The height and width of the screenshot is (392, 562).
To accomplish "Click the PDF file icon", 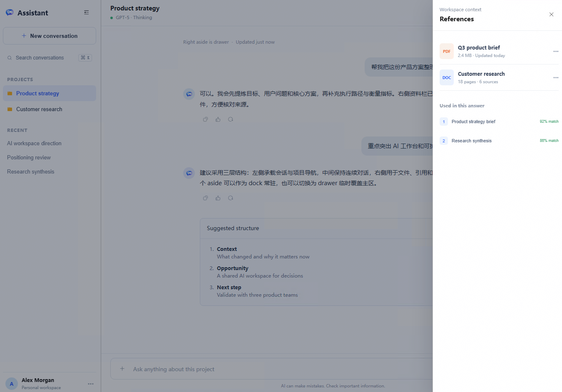I will pos(447,51).
